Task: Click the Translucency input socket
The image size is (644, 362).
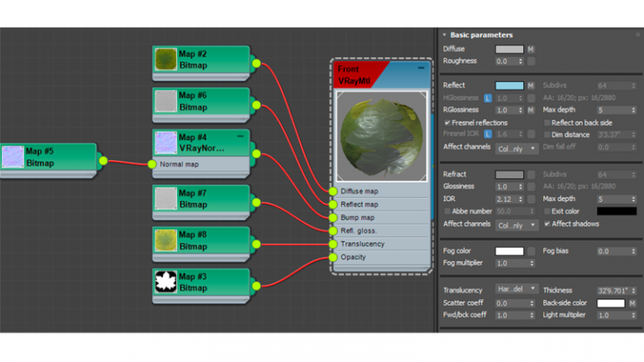Action: (333, 244)
